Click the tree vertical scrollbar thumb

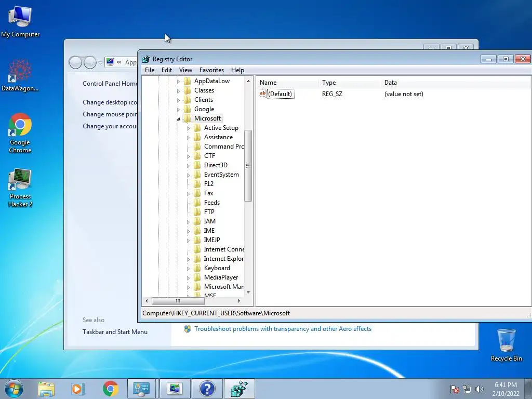[x=248, y=166]
